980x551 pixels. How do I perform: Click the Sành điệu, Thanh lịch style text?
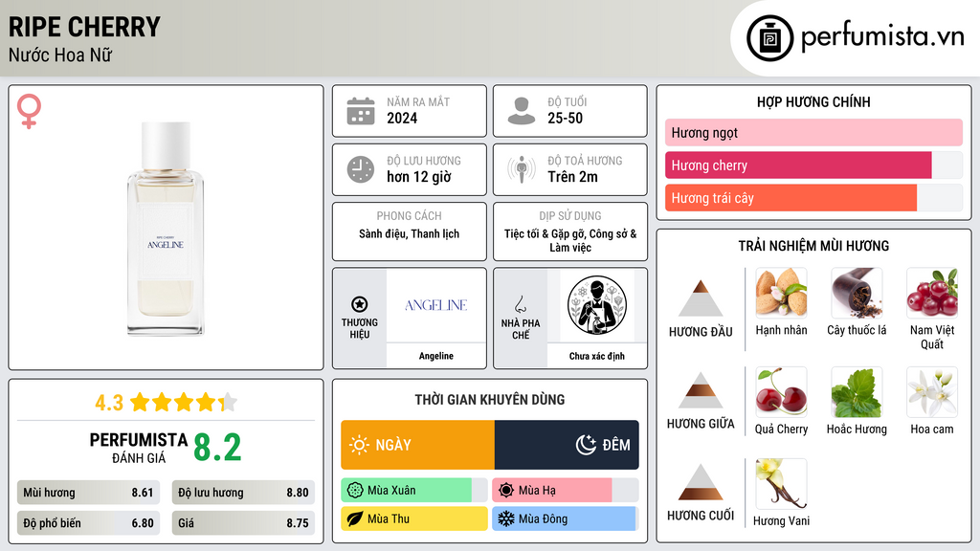409,233
